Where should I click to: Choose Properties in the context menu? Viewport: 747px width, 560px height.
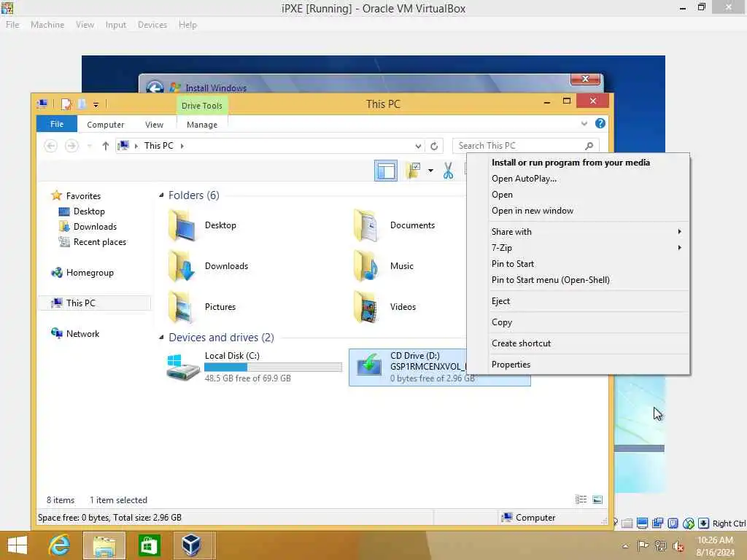pyautogui.click(x=511, y=365)
